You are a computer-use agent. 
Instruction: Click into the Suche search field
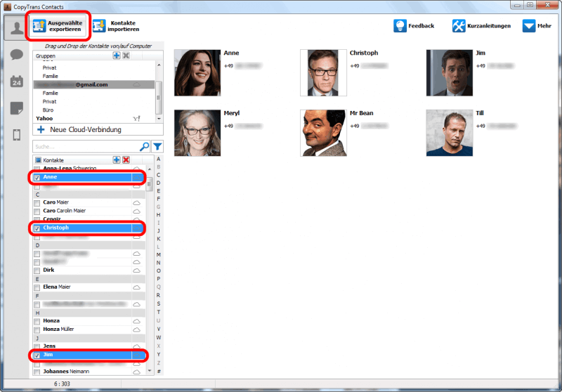point(86,147)
